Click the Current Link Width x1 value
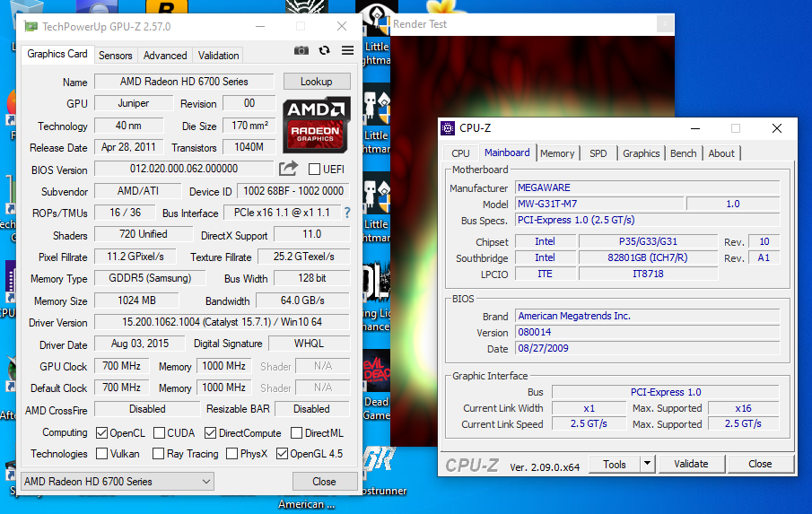 [x=589, y=408]
